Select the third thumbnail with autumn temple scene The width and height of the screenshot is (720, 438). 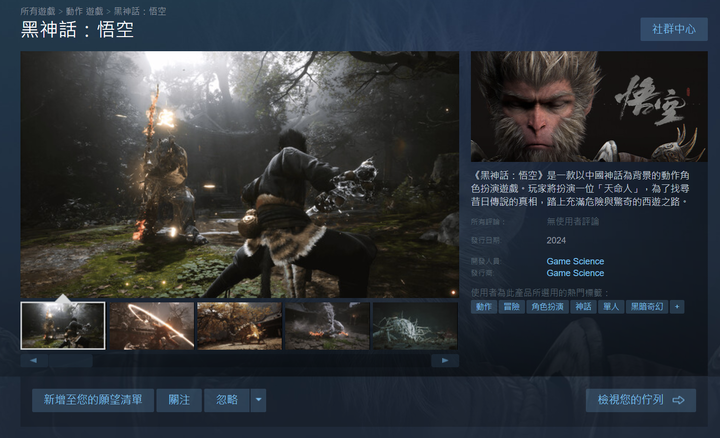click(x=239, y=326)
